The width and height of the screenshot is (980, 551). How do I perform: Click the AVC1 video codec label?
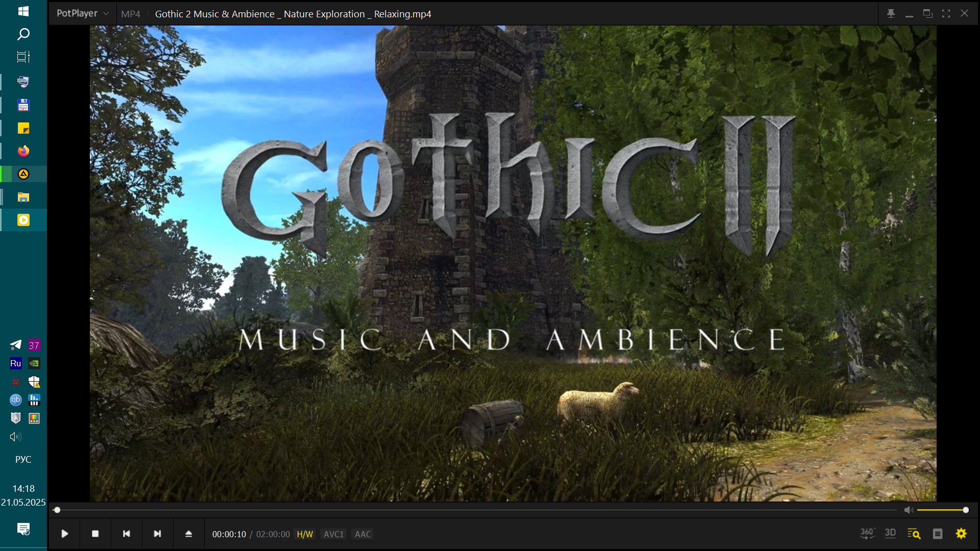(333, 534)
